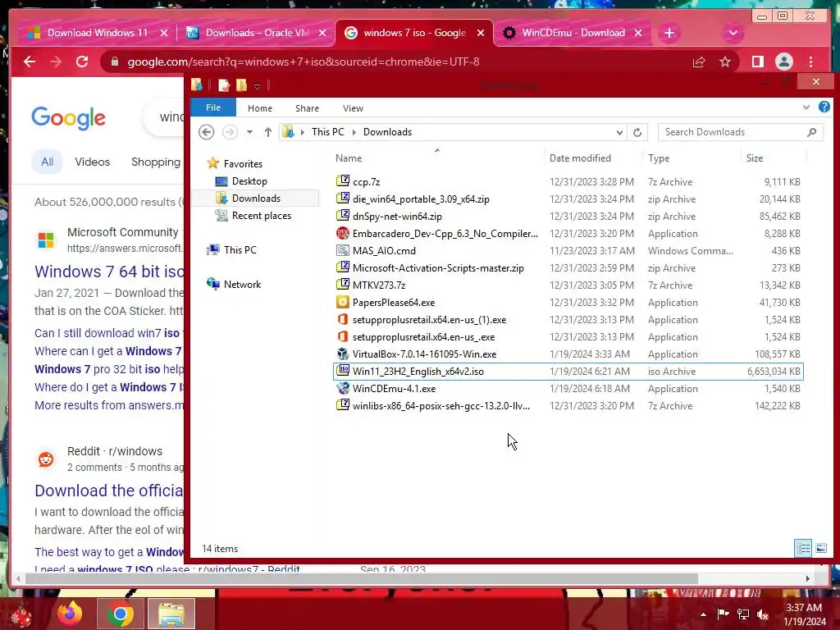Viewport: 840px width, 630px height.
Task: Select the Win11_23H2_English_x64v2.iso file icon
Action: coord(343,371)
